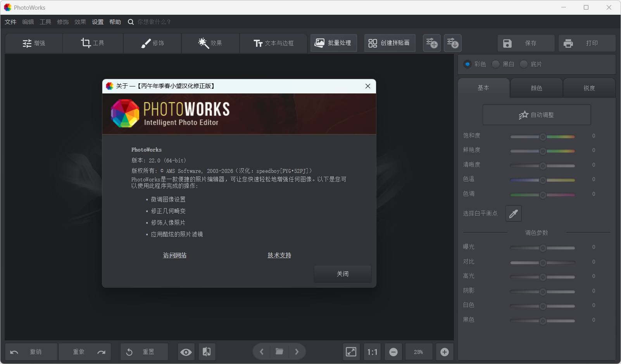
Task: Adjust the 白色 whites slider
Action: click(543, 306)
